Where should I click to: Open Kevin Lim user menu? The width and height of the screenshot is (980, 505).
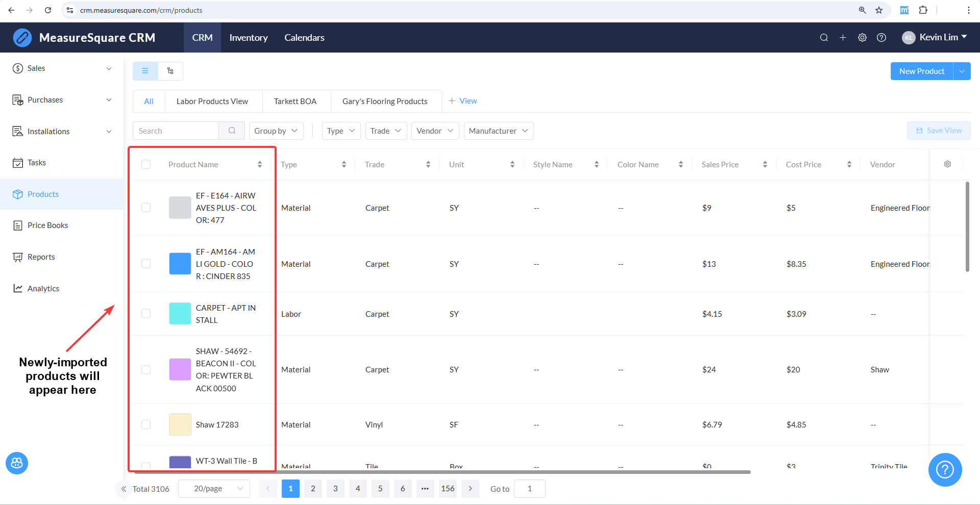click(x=935, y=37)
